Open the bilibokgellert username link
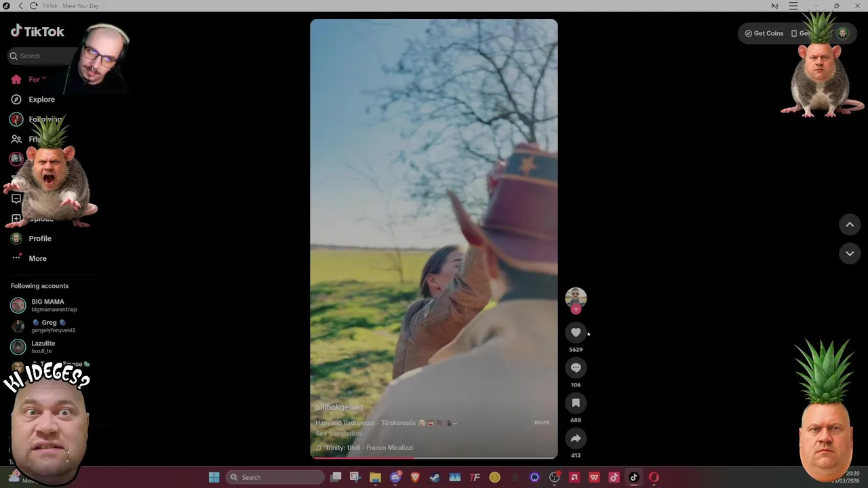 339,407
